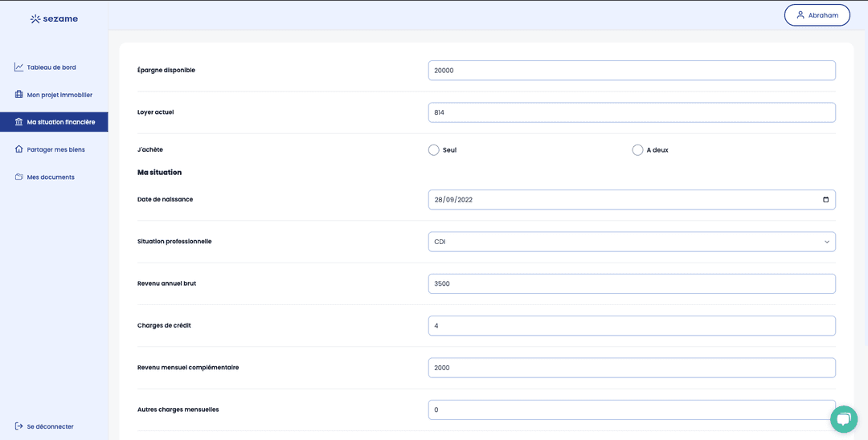Image resolution: width=868 pixels, height=440 pixels.
Task: Go to Mes documents section
Action: [51, 177]
